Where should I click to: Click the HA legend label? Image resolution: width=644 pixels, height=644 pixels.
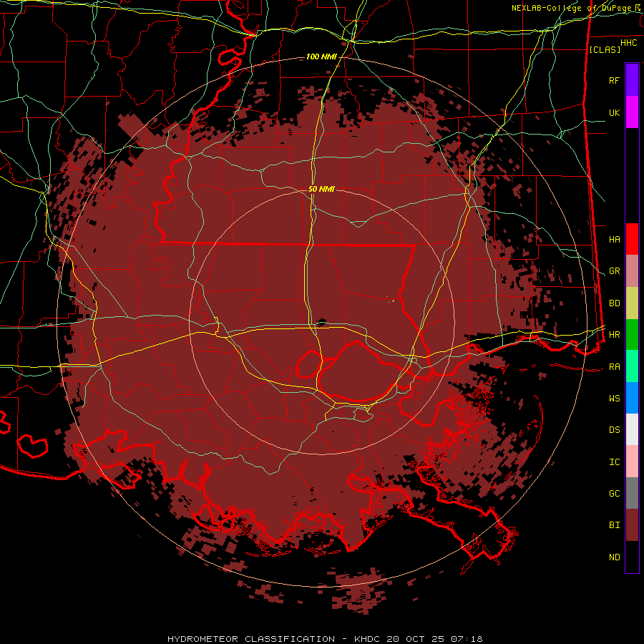[614, 239]
